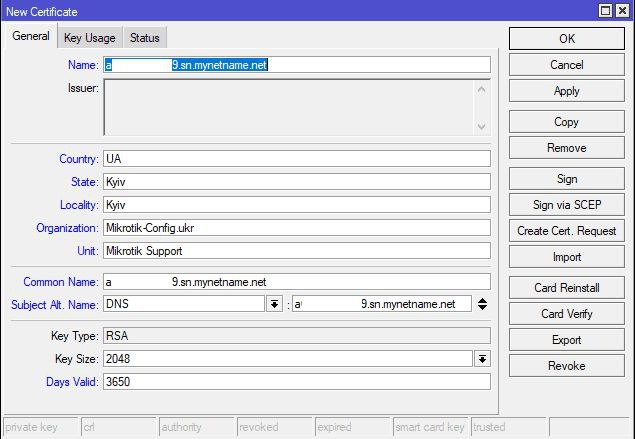Click the Key Type RSA field
This screenshot has height=439, width=635.
click(x=297, y=336)
